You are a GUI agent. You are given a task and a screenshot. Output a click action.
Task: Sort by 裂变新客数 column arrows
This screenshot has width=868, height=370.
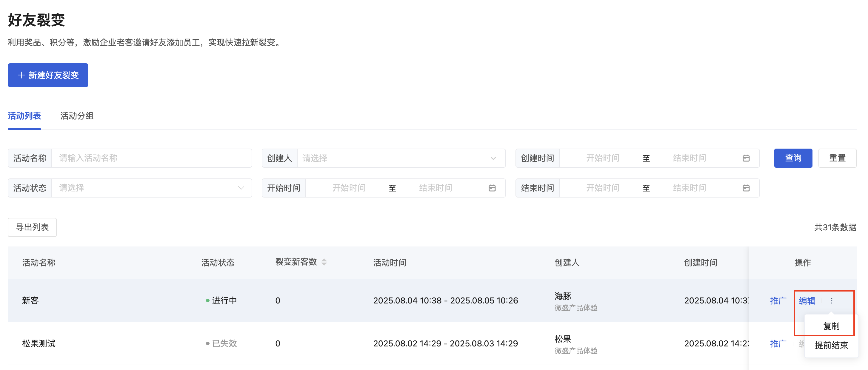point(324,262)
